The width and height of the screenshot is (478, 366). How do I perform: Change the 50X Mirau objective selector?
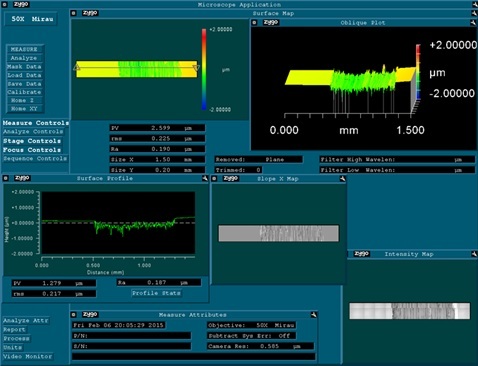31,19
